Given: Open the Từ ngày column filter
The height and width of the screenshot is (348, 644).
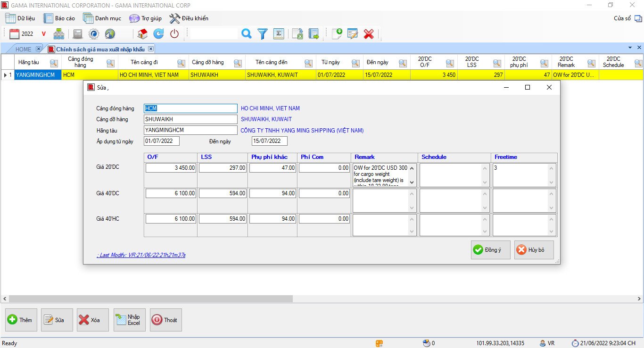Looking at the screenshot, I should [x=355, y=63].
